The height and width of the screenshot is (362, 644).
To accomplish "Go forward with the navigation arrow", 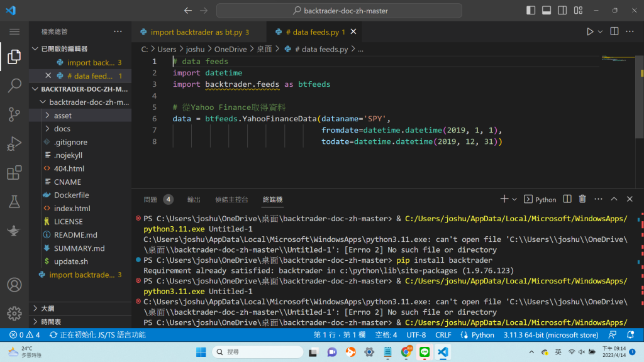I will (204, 11).
